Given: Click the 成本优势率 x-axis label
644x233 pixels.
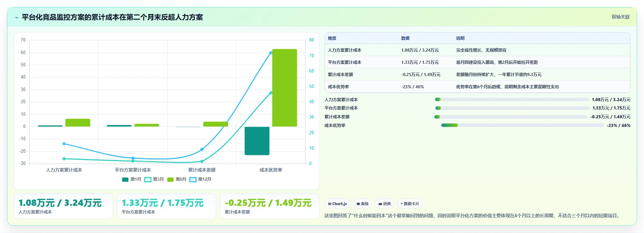Looking at the screenshot, I should 271,170.
